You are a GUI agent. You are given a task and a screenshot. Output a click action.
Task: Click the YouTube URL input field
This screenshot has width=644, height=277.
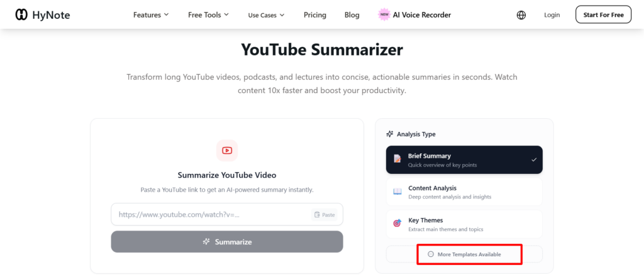[211, 214]
